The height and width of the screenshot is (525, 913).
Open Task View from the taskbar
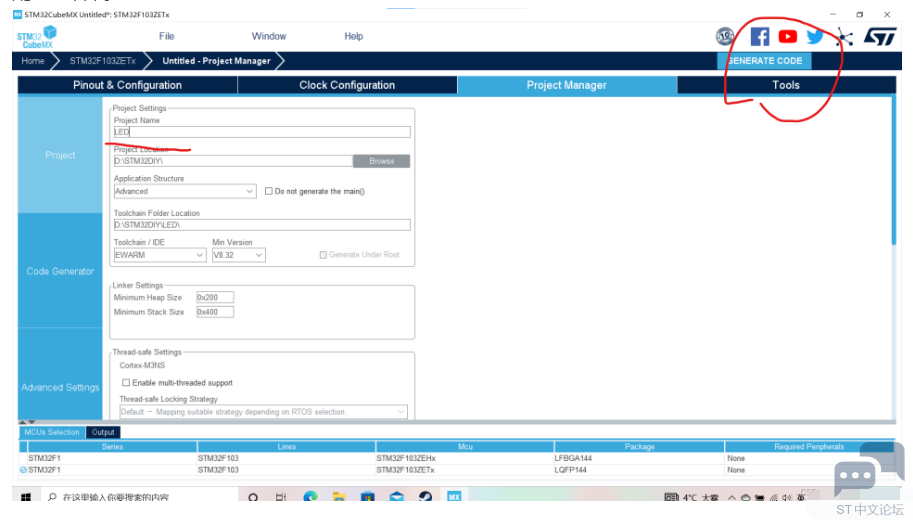(281, 497)
